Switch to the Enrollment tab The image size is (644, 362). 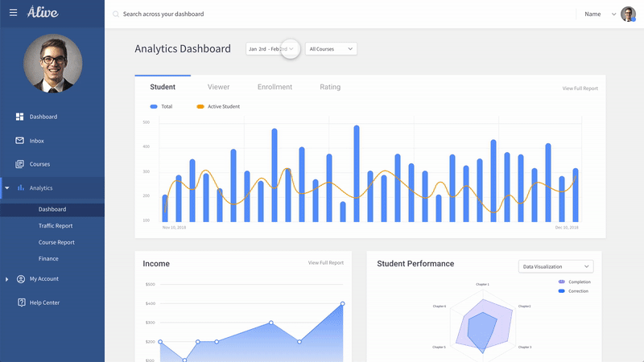tap(275, 87)
